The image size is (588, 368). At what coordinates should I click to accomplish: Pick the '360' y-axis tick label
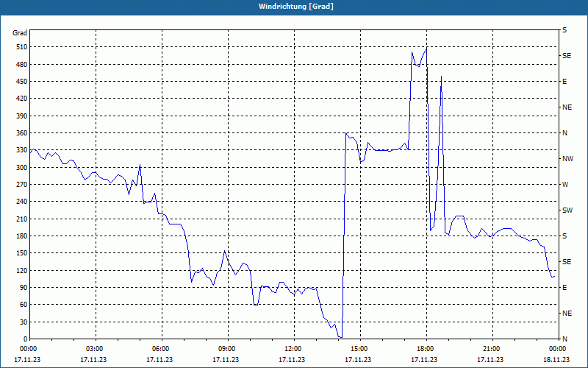pos(22,133)
